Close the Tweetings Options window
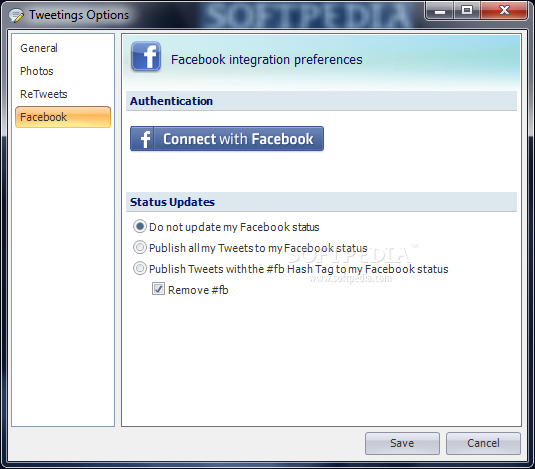Viewport: 535px width, 469px height. coord(504,11)
